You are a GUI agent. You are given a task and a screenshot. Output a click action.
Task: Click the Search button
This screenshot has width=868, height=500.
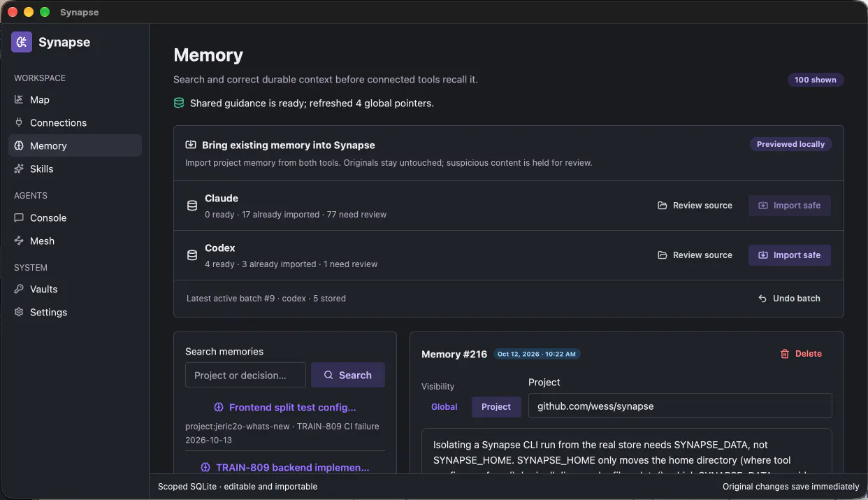(348, 376)
